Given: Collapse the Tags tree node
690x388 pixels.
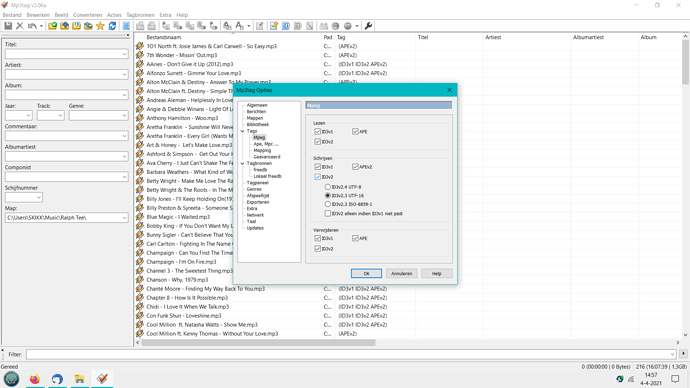Looking at the screenshot, I should pyautogui.click(x=242, y=131).
